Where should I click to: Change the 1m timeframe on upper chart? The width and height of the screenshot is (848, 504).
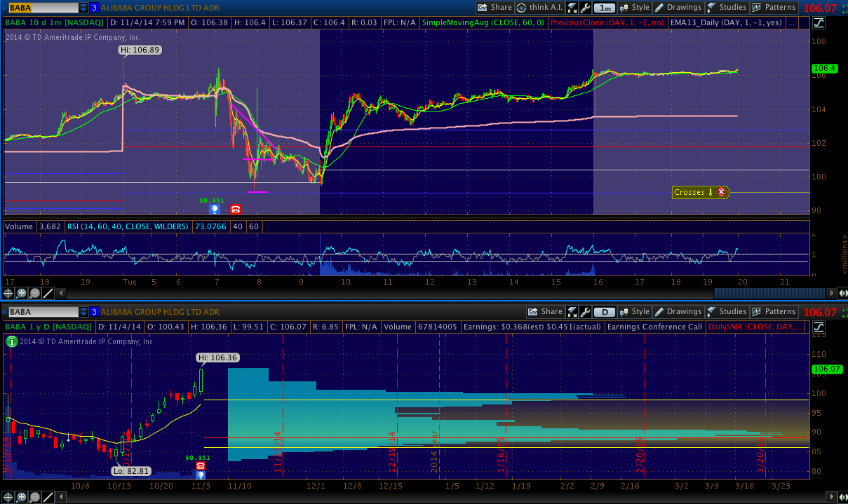(604, 8)
